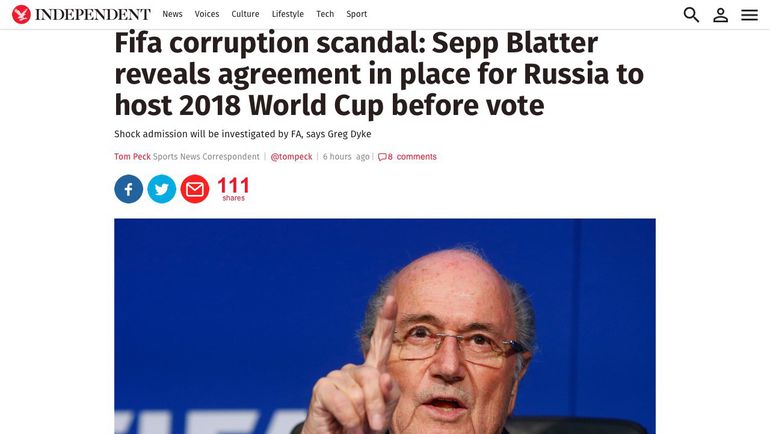Click the 111 shares counter
This screenshot has width=770, height=434.
[x=233, y=189]
